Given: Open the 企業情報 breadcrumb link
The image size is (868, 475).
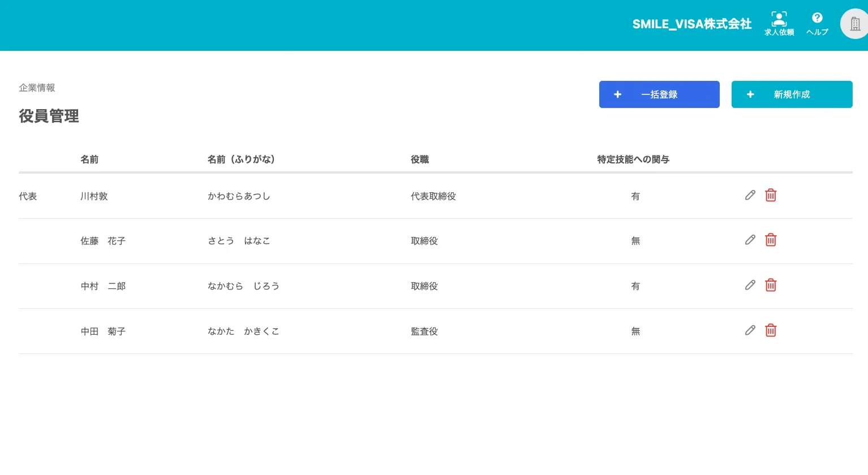Looking at the screenshot, I should coord(37,88).
